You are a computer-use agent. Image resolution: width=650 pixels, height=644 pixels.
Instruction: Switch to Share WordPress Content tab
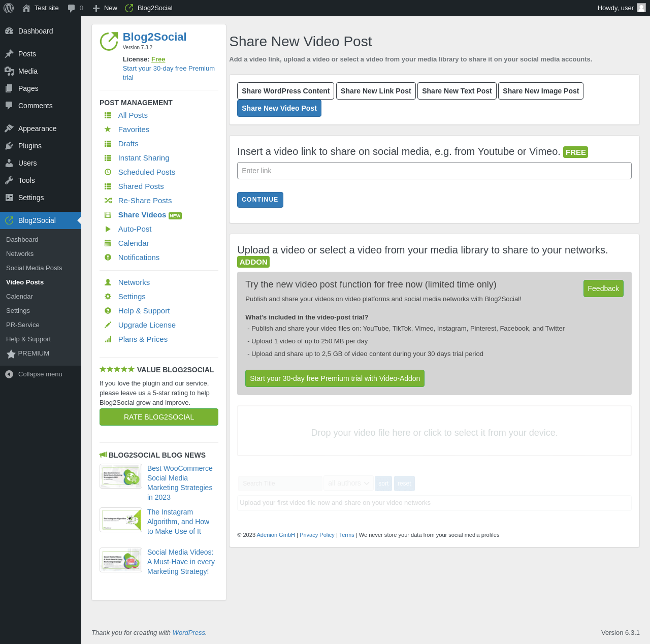(285, 91)
